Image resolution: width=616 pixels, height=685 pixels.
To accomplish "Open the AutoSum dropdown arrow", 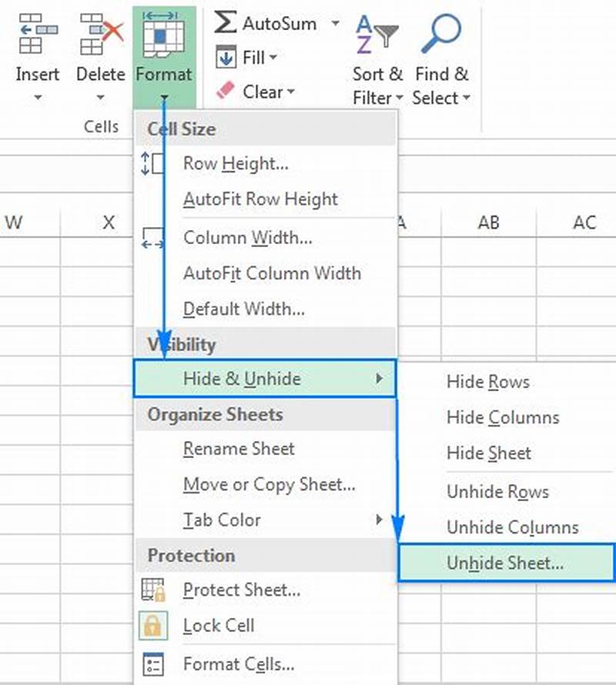I will [x=334, y=23].
